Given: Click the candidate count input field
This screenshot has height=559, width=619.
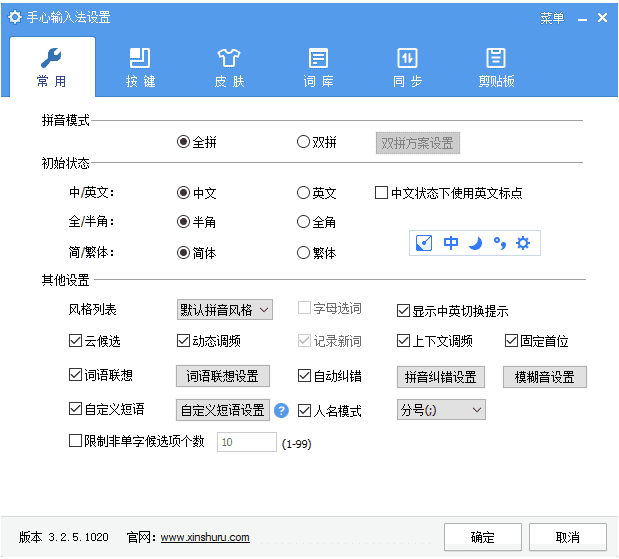Looking at the screenshot, I should 246,442.
